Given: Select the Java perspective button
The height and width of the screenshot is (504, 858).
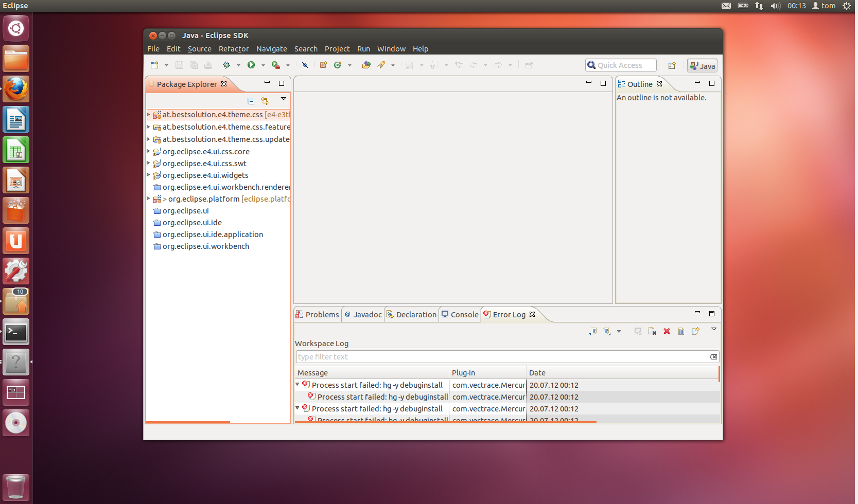Looking at the screenshot, I should (702, 65).
